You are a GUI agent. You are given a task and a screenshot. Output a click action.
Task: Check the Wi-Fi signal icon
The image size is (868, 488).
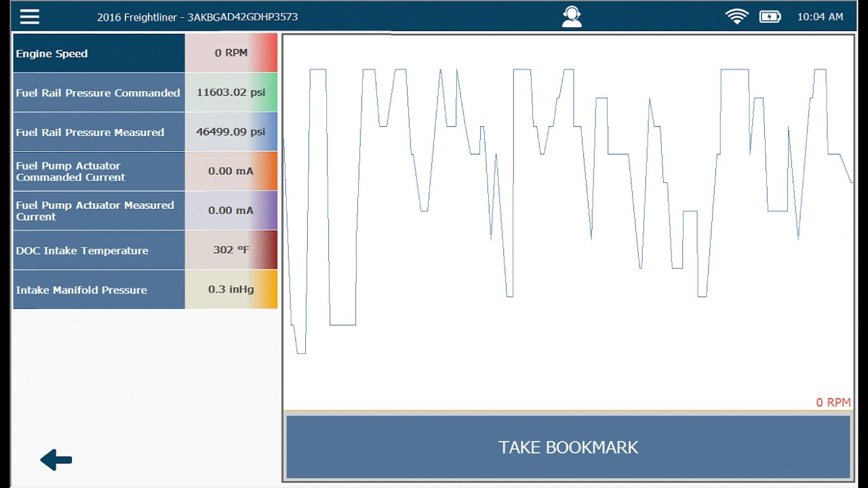pos(737,17)
